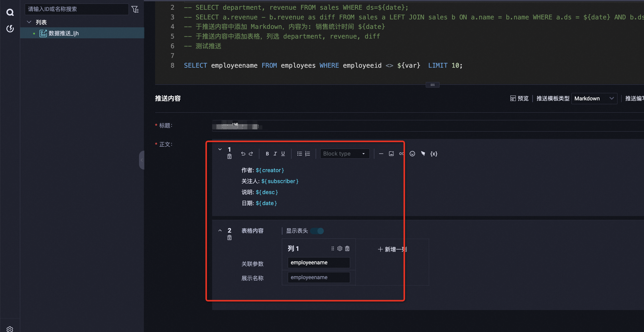
Task: Insert a numbered list
Action: [307, 153]
